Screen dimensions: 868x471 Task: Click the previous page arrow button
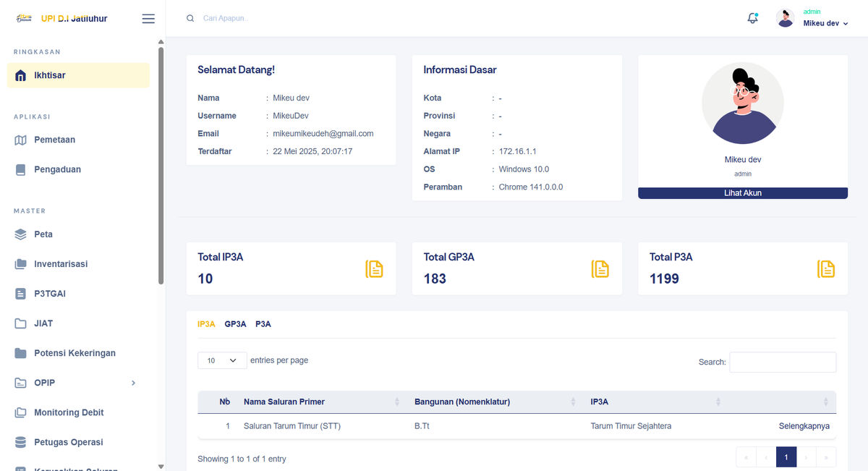766,457
